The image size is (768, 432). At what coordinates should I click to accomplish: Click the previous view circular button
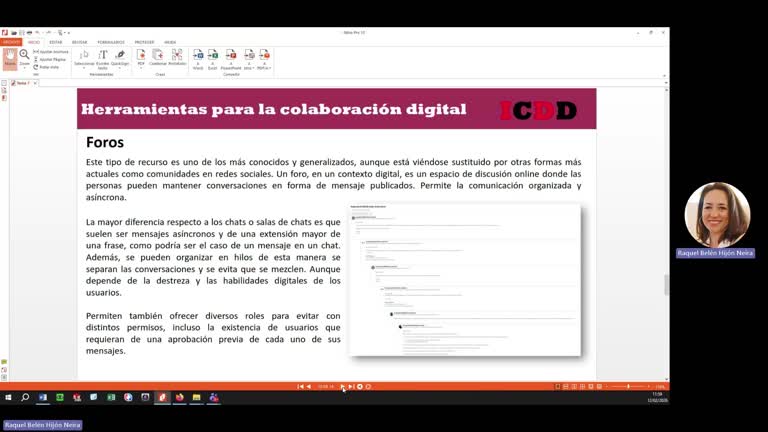click(360, 386)
